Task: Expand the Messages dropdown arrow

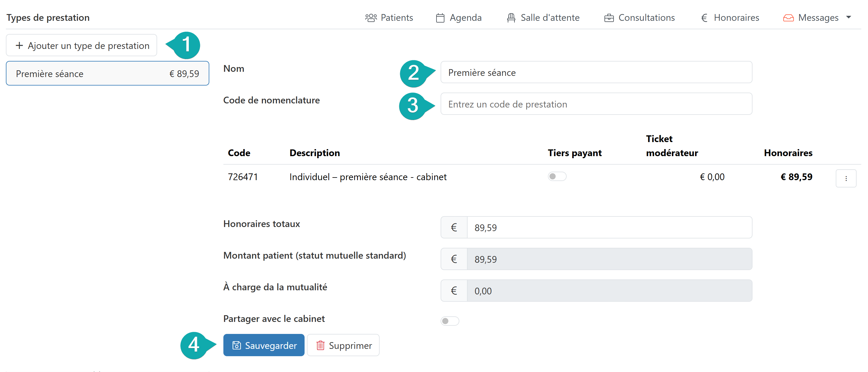Action: click(848, 17)
